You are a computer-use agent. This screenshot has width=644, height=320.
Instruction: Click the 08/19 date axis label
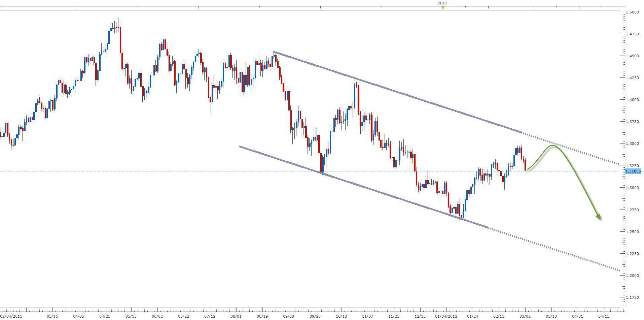(x=262, y=316)
